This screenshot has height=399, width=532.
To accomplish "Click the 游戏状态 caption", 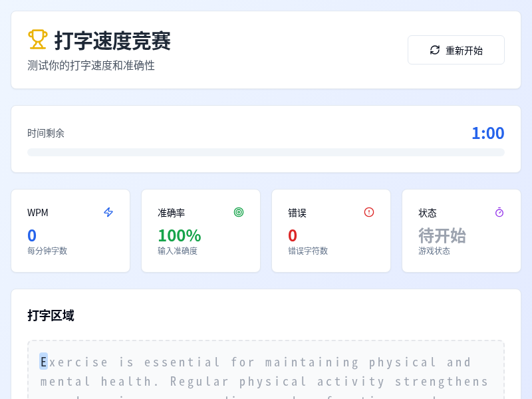I will pyautogui.click(x=434, y=251).
